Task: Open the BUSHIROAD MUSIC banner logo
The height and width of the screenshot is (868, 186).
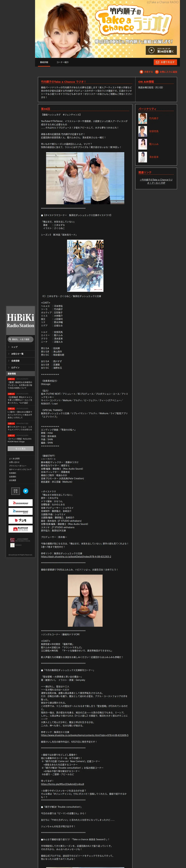Action: [21, 512]
